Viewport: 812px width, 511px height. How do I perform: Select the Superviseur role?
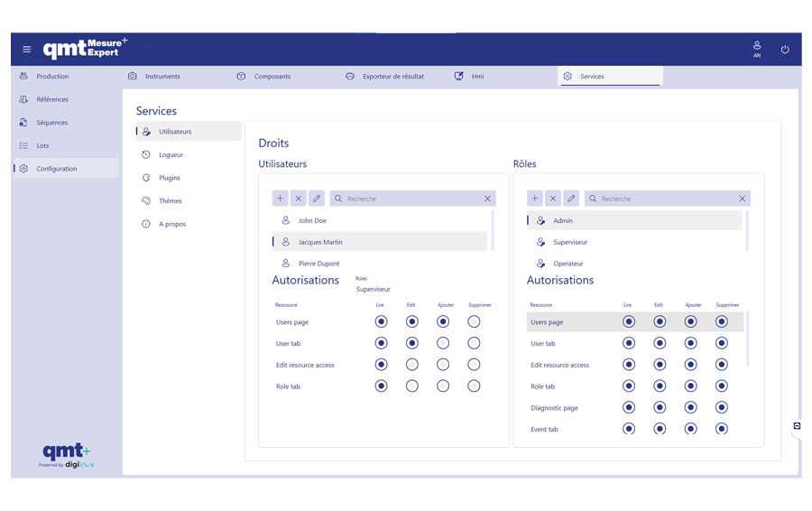click(570, 242)
